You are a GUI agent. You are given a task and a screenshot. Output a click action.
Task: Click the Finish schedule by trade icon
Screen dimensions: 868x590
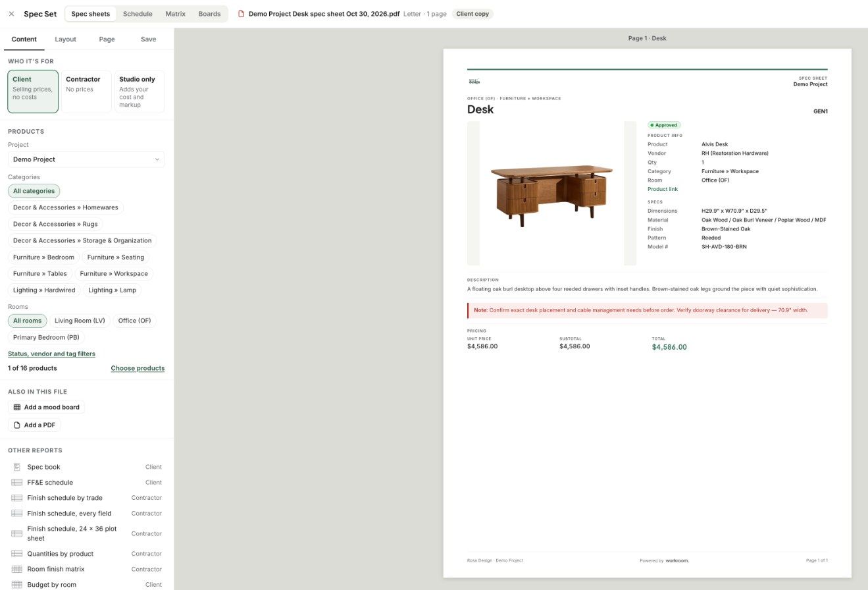[17, 498]
